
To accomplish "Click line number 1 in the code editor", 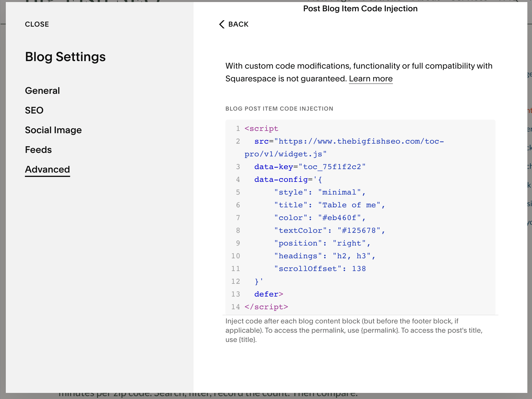I will click(x=238, y=128).
